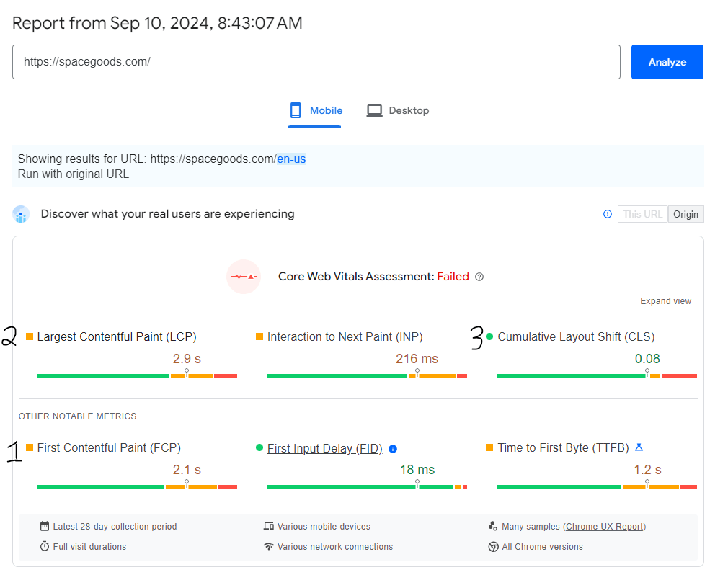Image resolution: width=728 pixels, height=575 pixels.
Task: Click the TTFB distribution bar
Action: click(597, 486)
